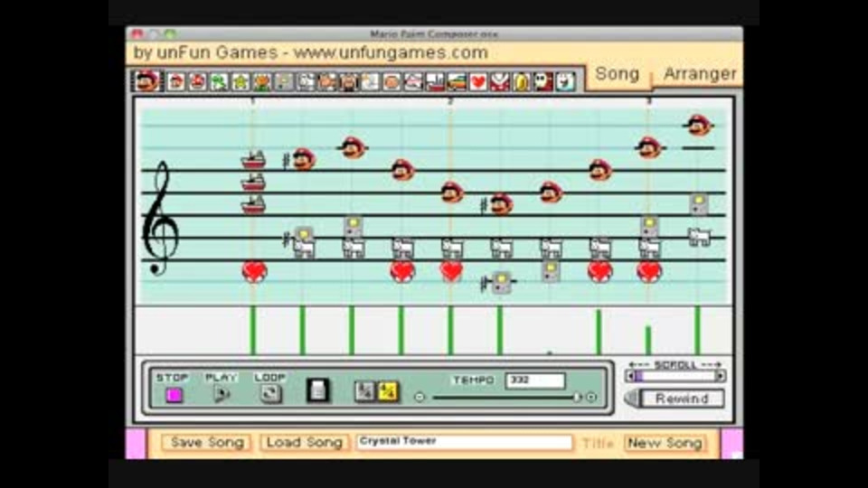Select the Boat instrument icon

435,82
